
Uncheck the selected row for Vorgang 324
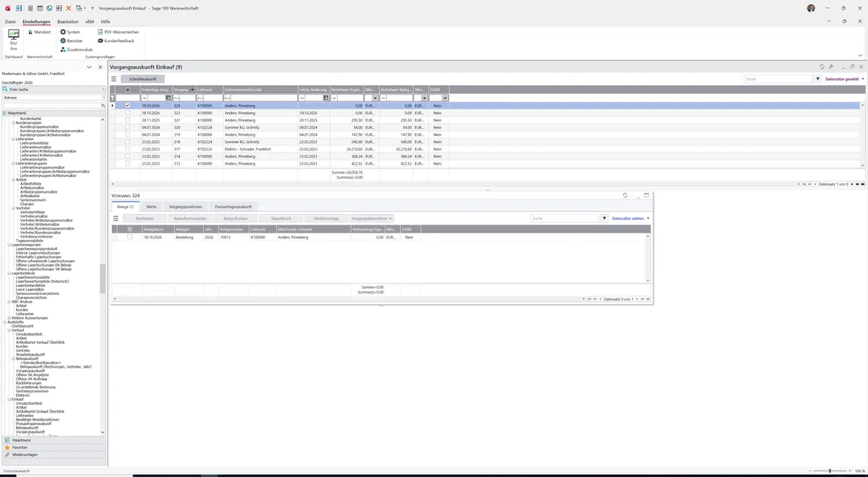[128, 106]
